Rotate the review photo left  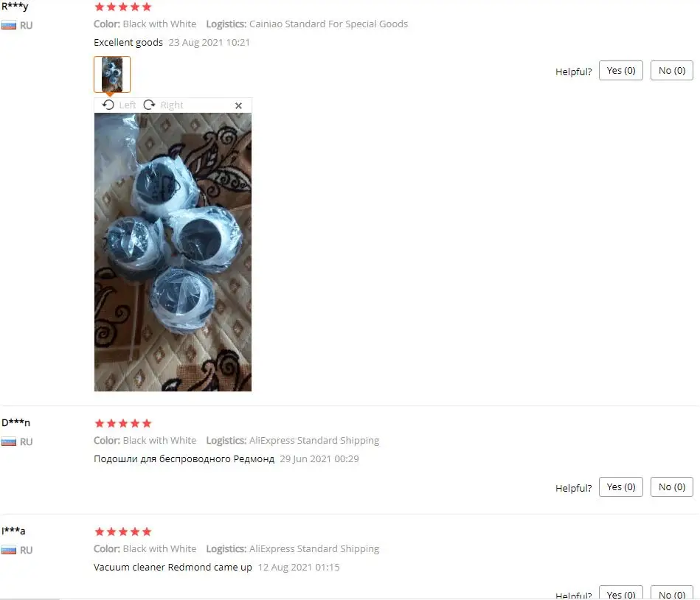[x=108, y=105]
